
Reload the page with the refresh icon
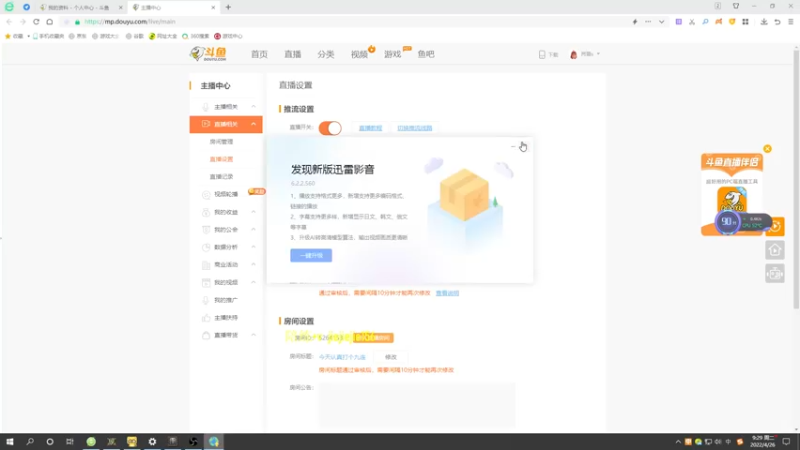click(36, 22)
